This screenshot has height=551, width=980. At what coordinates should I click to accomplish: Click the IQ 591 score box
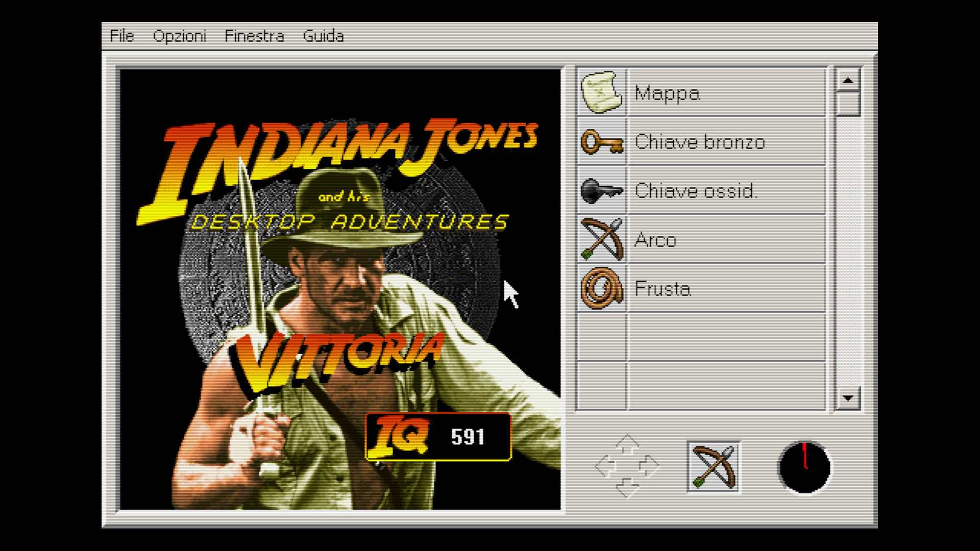pos(438,437)
